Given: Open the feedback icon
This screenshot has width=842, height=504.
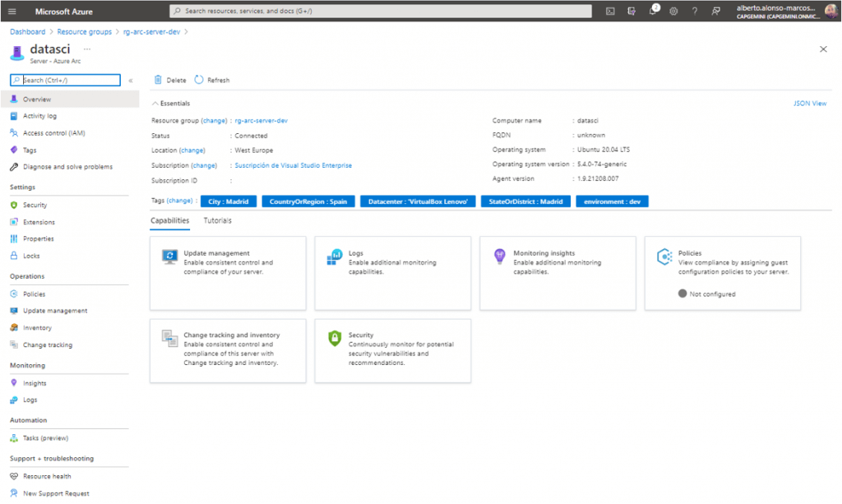Looking at the screenshot, I should (716, 12).
